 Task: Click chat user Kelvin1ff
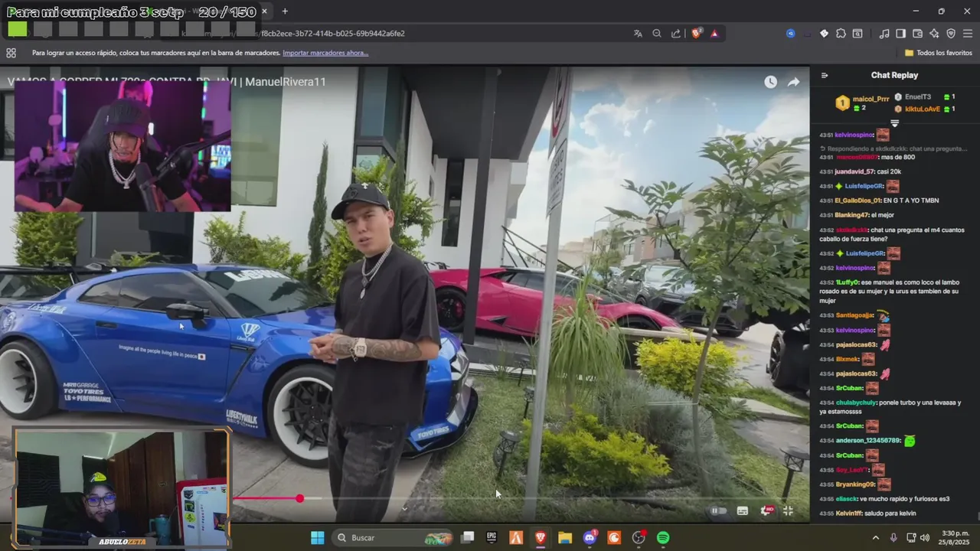click(849, 514)
